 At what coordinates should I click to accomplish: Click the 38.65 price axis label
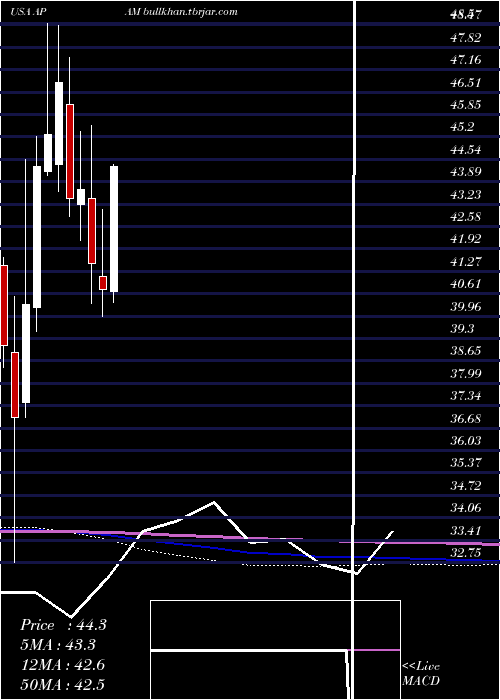(466, 351)
